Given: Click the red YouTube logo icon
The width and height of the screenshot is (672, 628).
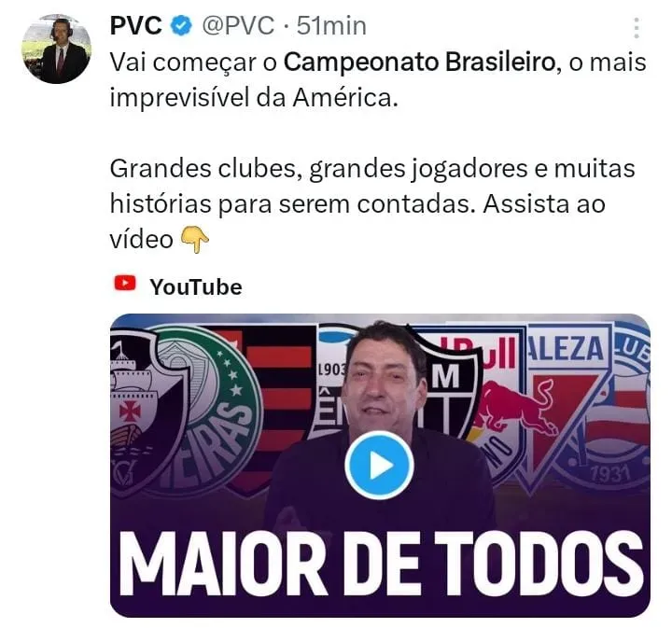Looking at the screenshot, I should pos(125,283).
